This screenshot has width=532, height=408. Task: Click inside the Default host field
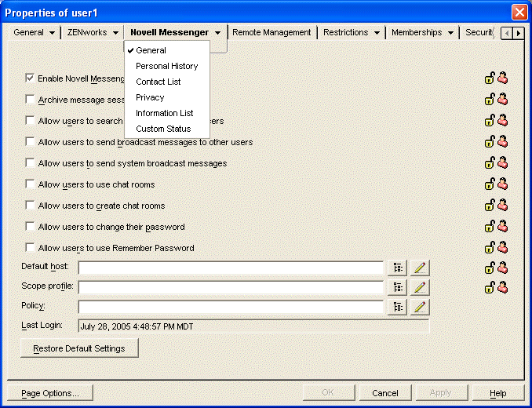[x=231, y=268]
